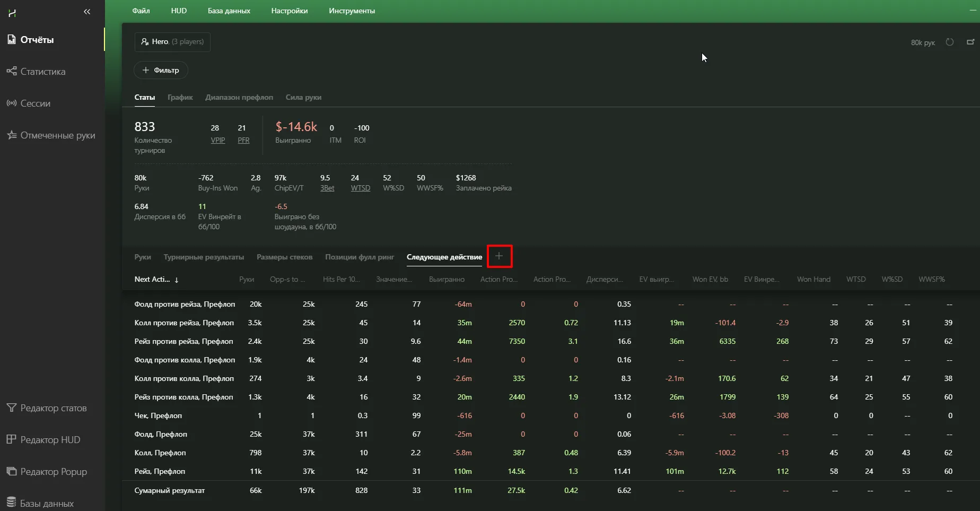
Task: Open the Редактор статов stat editor
Action: pos(53,408)
